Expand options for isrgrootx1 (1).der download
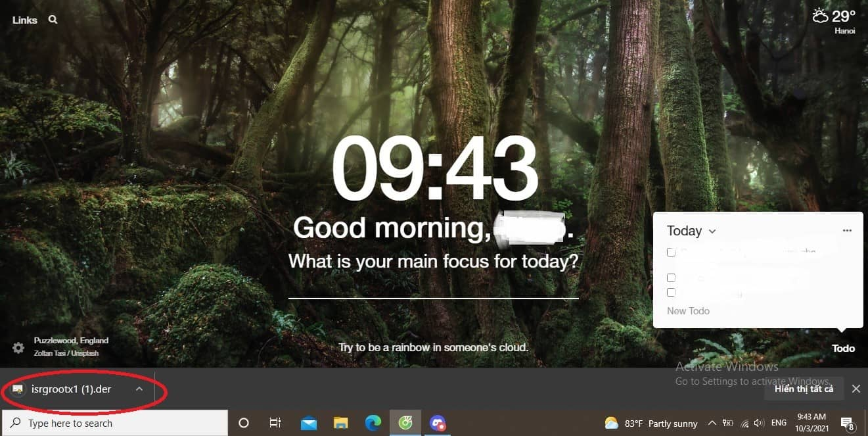The height and width of the screenshot is (436, 868). point(139,389)
